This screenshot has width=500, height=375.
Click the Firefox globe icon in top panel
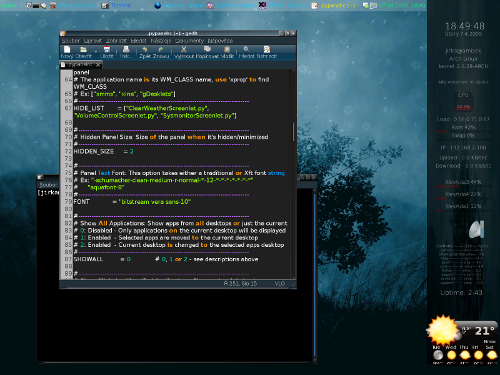158,5
